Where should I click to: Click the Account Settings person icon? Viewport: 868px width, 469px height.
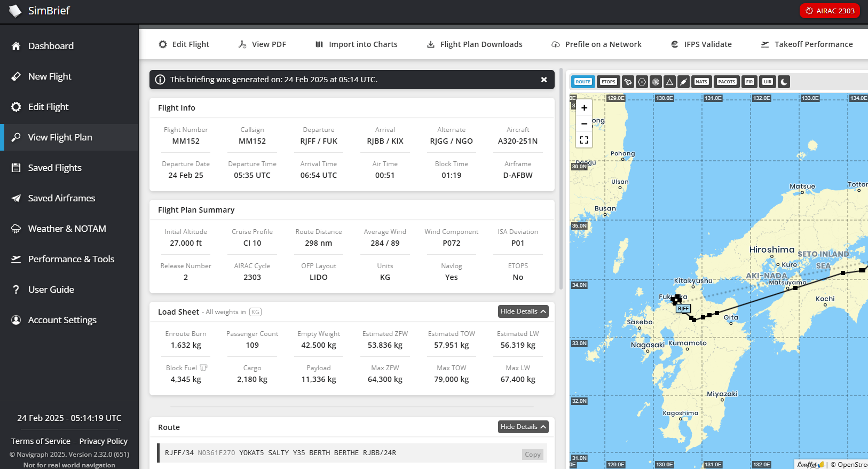[16, 320]
